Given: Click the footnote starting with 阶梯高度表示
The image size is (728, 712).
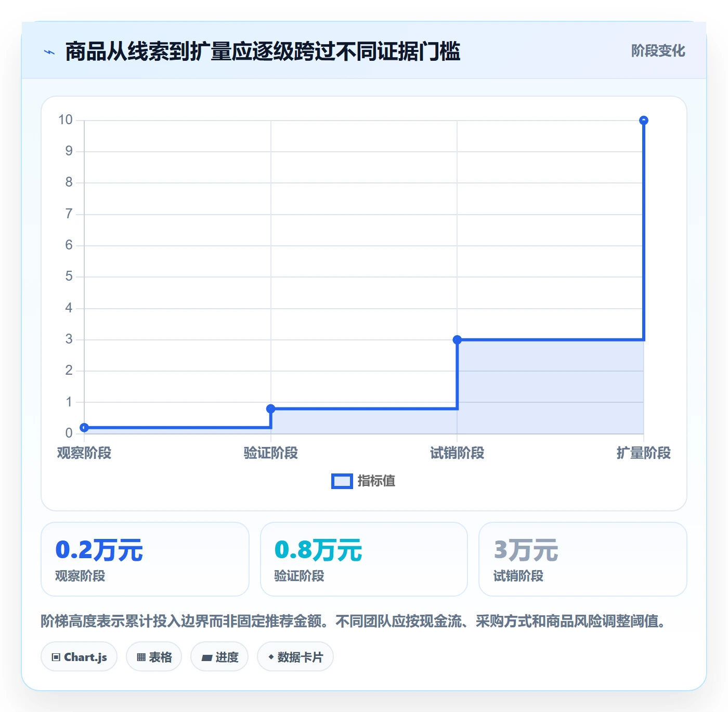Looking at the screenshot, I should (x=354, y=621).
